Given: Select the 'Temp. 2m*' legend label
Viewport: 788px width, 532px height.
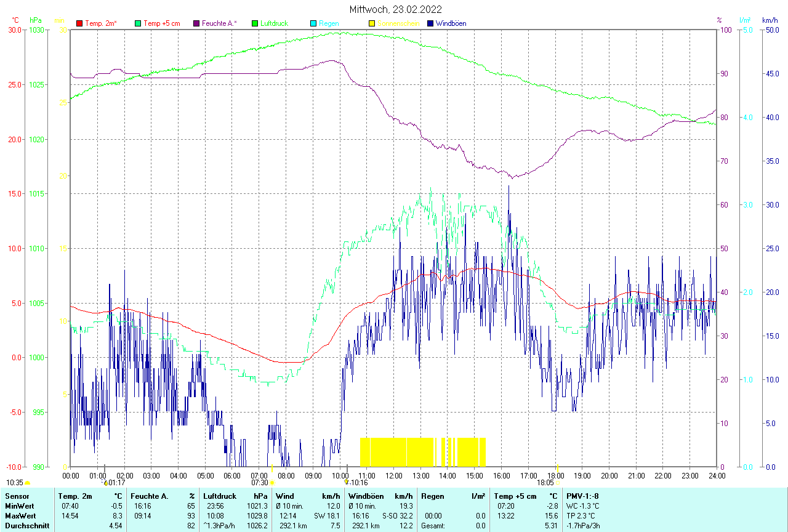Looking at the screenshot, I should pos(101,23).
